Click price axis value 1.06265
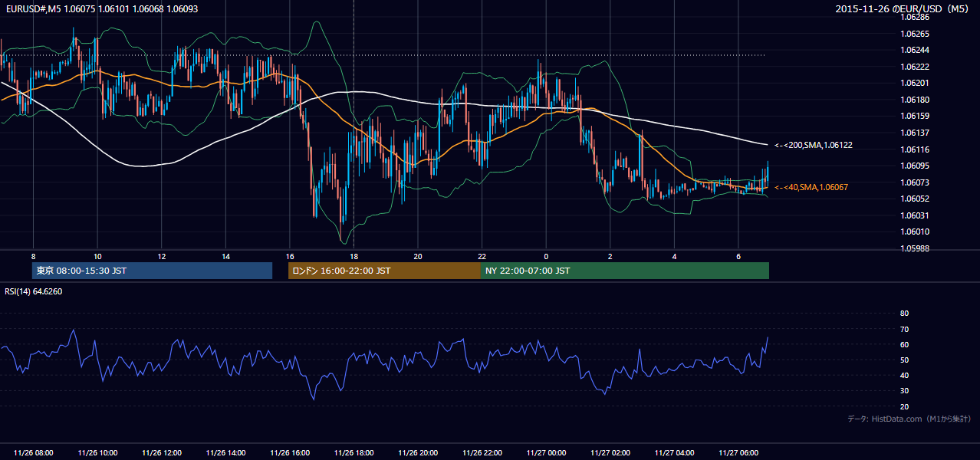Image resolution: width=980 pixels, height=460 pixels. (x=914, y=34)
